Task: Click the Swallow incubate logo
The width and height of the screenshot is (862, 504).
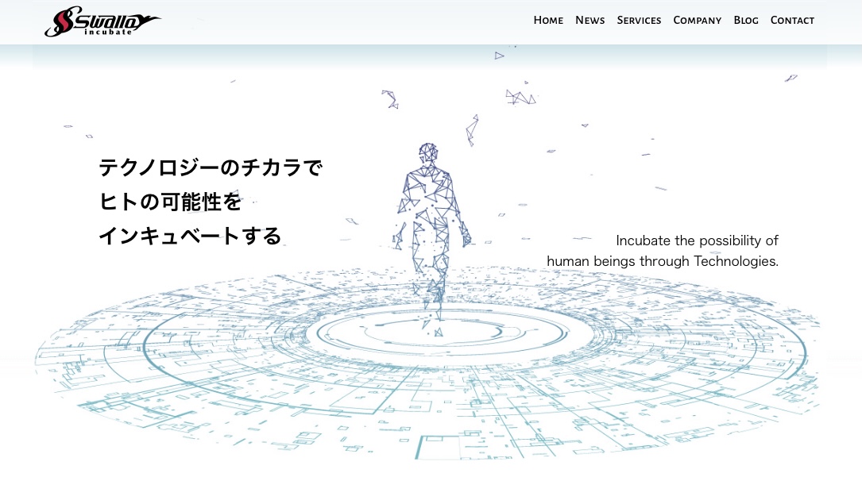Action: (103, 21)
